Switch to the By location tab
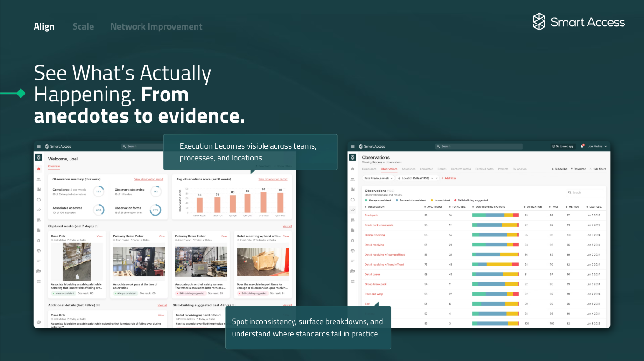 coord(519,169)
